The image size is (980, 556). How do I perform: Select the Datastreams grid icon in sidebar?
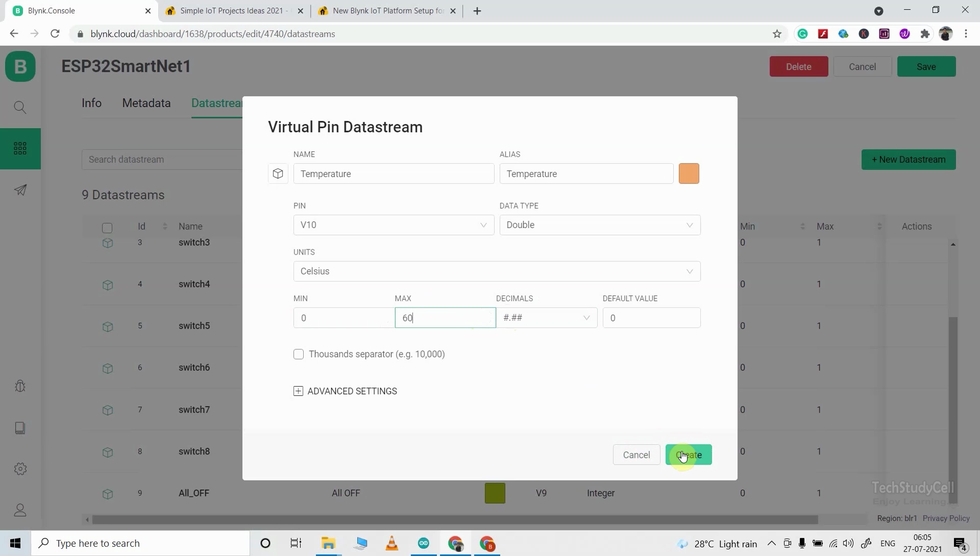pos(20,148)
